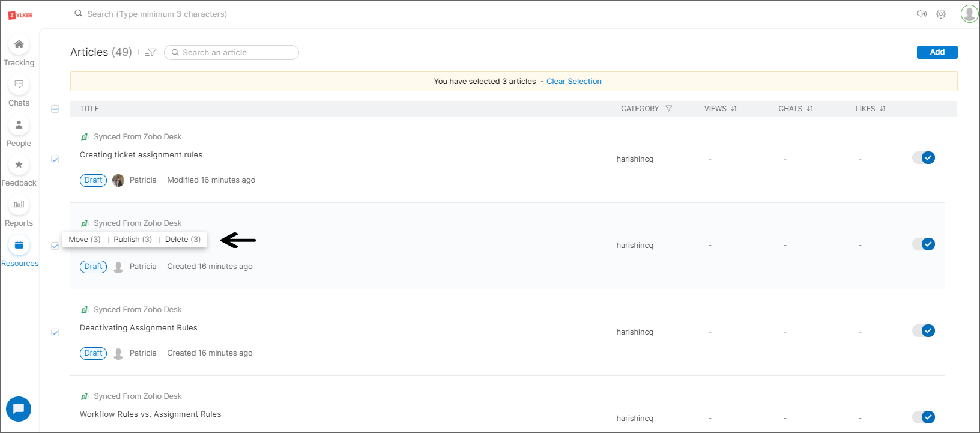Click the articles filter icon
Viewport: 980px width, 433px height.
[151, 52]
